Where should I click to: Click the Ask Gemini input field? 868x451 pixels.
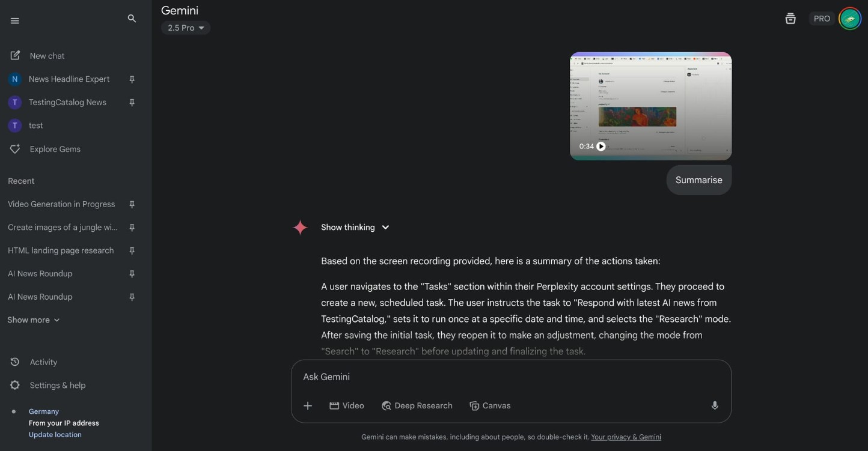505,377
